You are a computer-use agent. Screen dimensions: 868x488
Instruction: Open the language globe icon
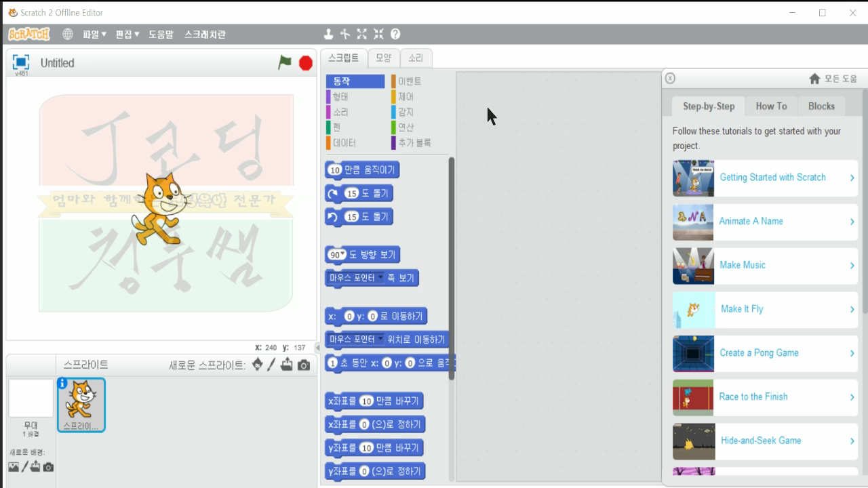67,33
